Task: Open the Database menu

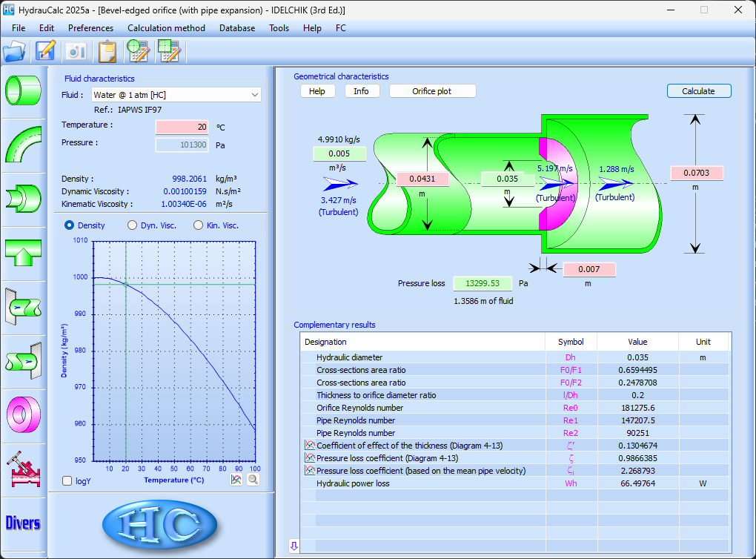Action: [x=236, y=28]
